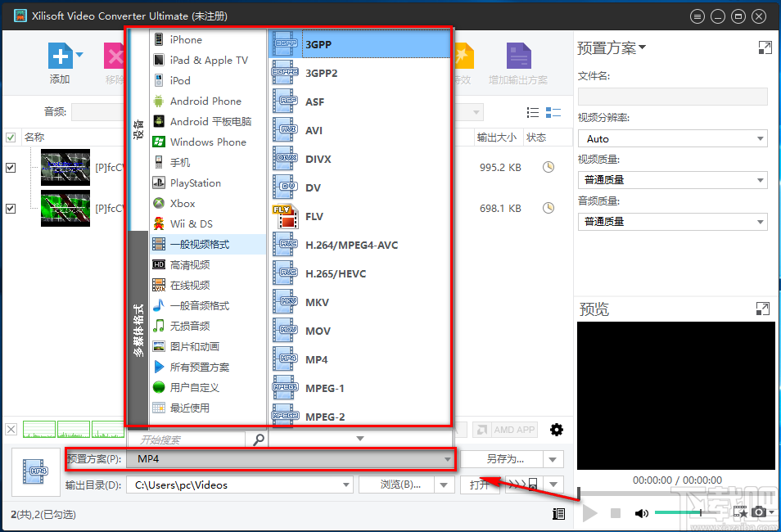Open the Android Phone category
The image size is (781, 532).
tap(208, 101)
